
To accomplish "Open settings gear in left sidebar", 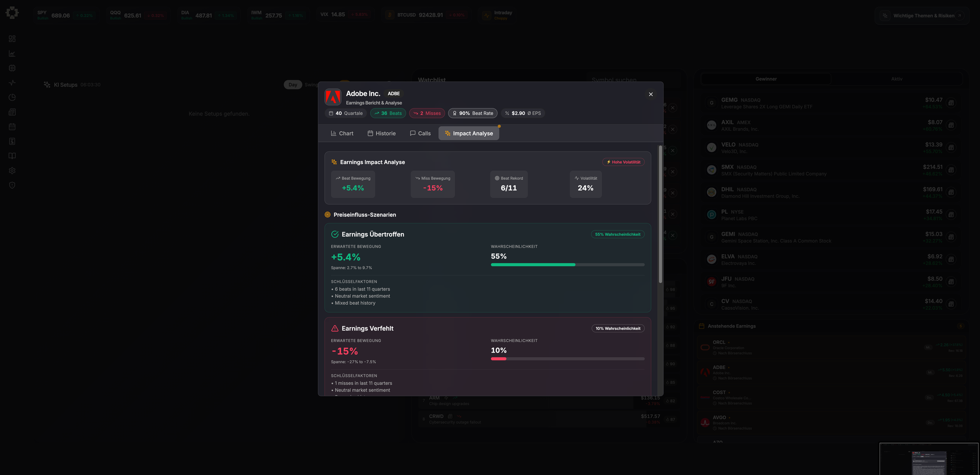I will click(12, 171).
